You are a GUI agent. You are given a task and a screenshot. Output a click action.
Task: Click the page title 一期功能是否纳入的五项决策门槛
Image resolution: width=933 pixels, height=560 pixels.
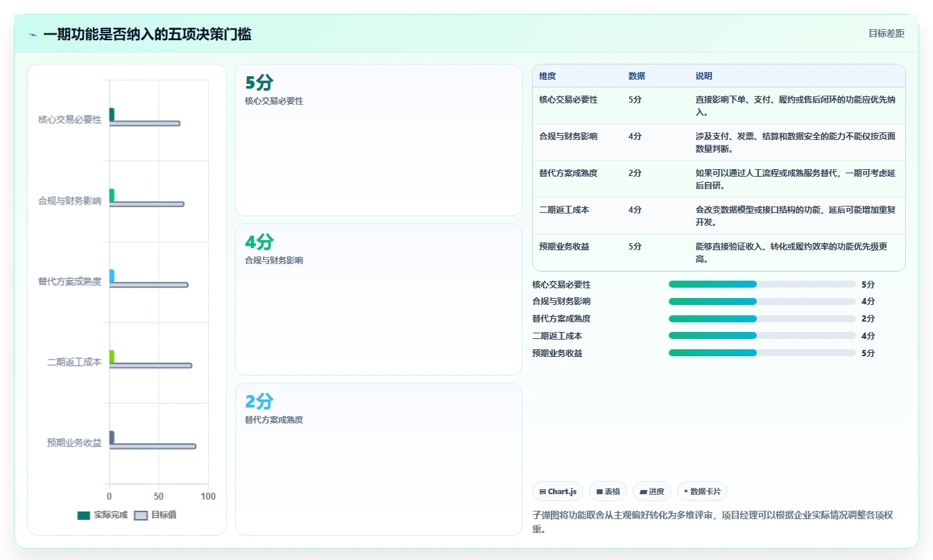pyautogui.click(x=147, y=34)
